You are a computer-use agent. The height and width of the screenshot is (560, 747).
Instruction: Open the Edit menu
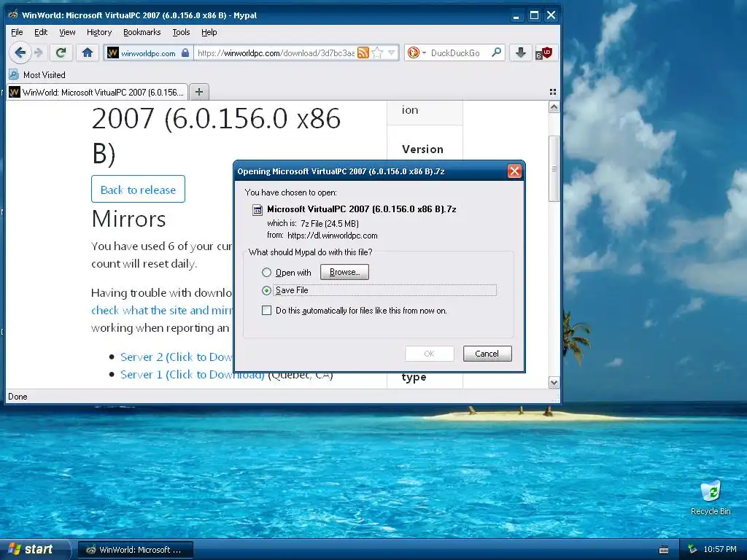click(x=41, y=32)
